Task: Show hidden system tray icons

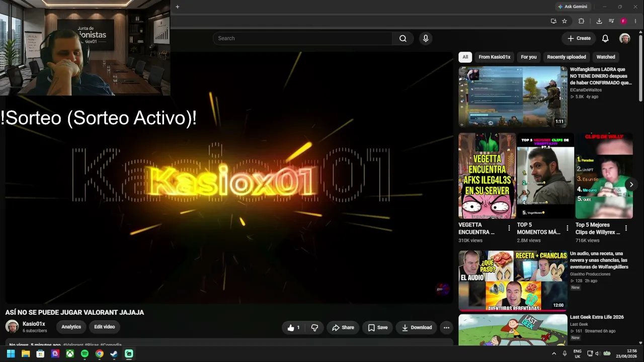Action: pos(554,354)
